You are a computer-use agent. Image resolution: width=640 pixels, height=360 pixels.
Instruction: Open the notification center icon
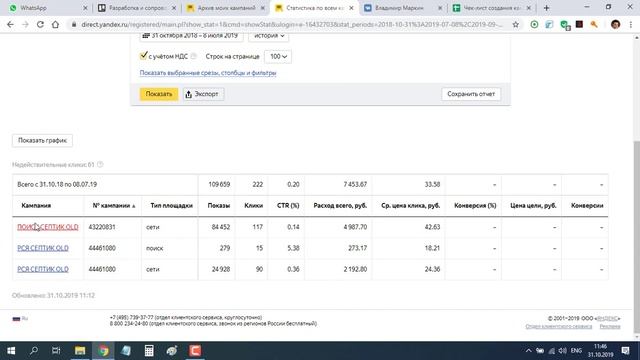[625, 351]
